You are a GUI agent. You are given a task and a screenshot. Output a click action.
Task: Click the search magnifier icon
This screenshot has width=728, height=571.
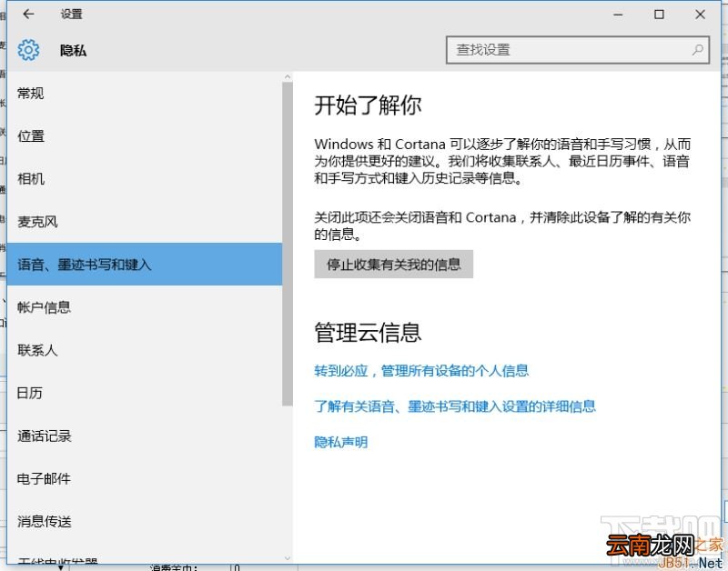tap(697, 50)
